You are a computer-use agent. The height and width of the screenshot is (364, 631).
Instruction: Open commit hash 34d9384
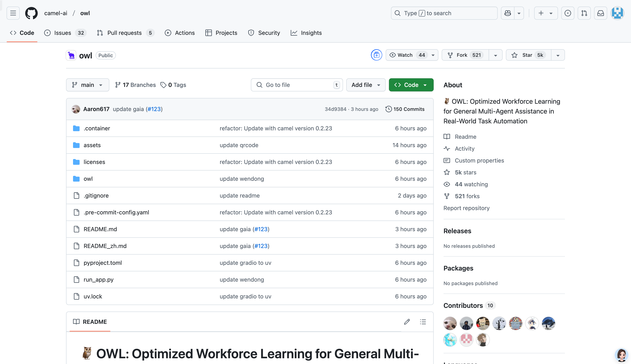click(336, 109)
